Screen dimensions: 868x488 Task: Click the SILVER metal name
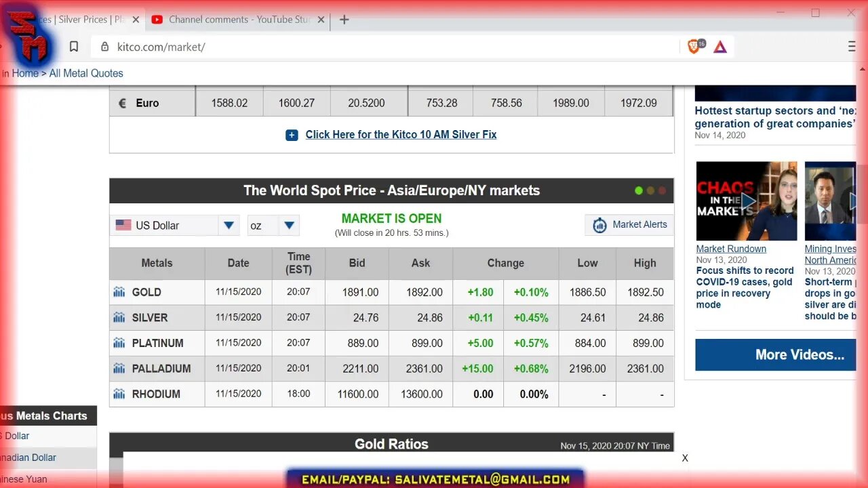tap(150, 317)
